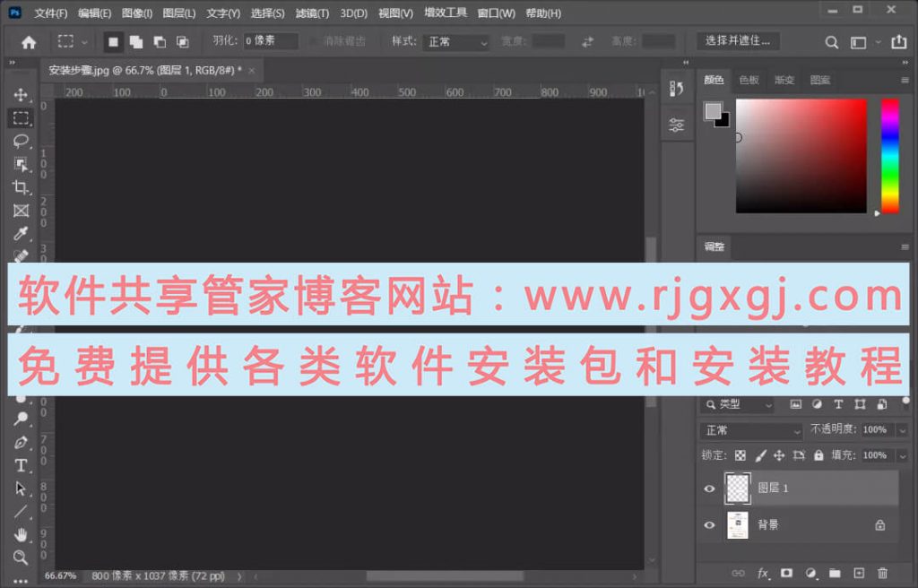Switch to the 色板 tab

pos(749,81)
